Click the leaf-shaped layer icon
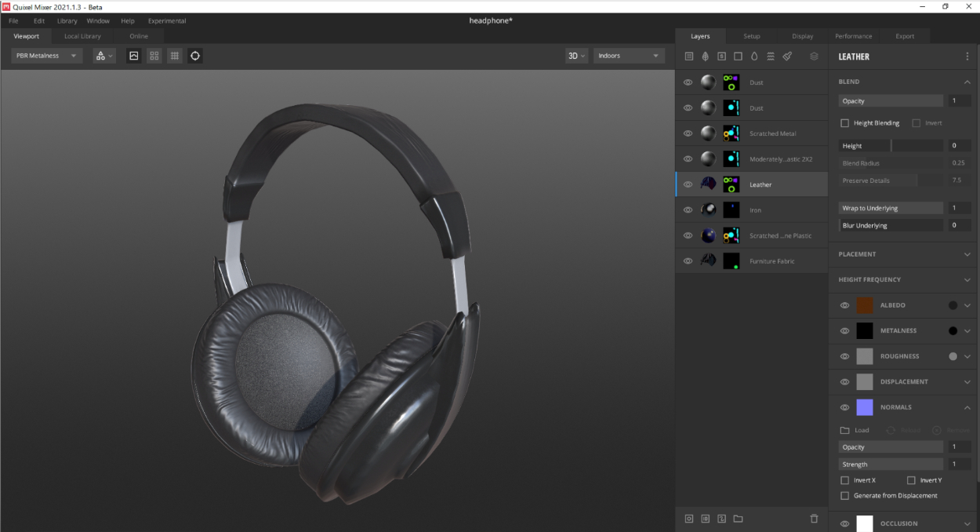980x532 pixels. coord(705,56)
